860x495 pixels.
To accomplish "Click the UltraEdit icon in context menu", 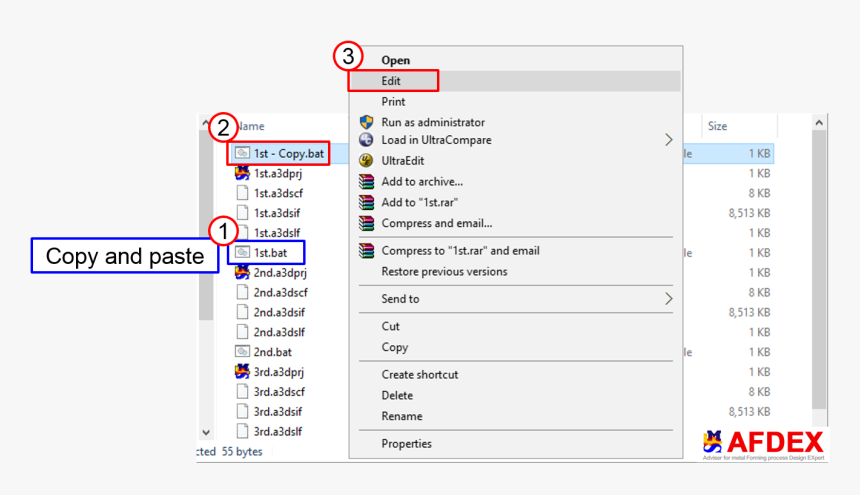I will pos(365,161).
